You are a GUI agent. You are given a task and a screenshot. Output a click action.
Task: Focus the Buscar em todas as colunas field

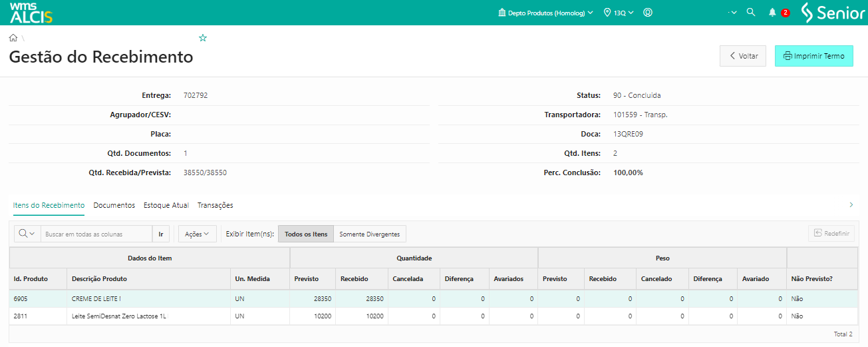(96, 234)
